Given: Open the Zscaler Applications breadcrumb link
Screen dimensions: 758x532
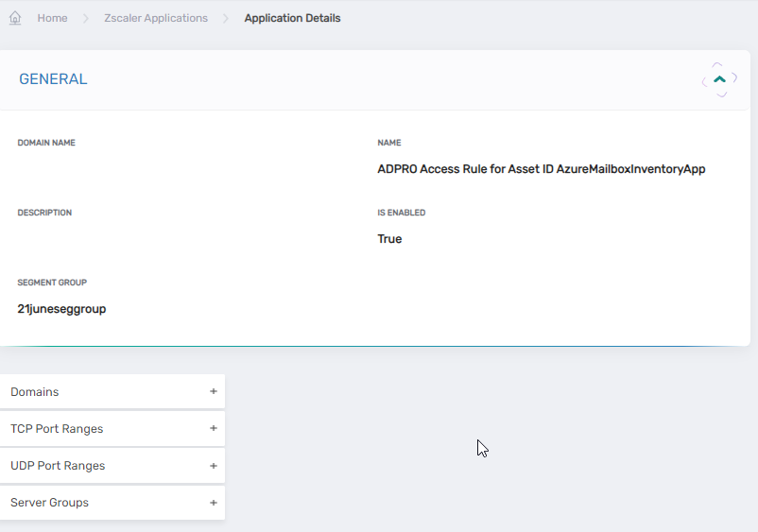Looking at the screenshot, I should coord(156,18).
